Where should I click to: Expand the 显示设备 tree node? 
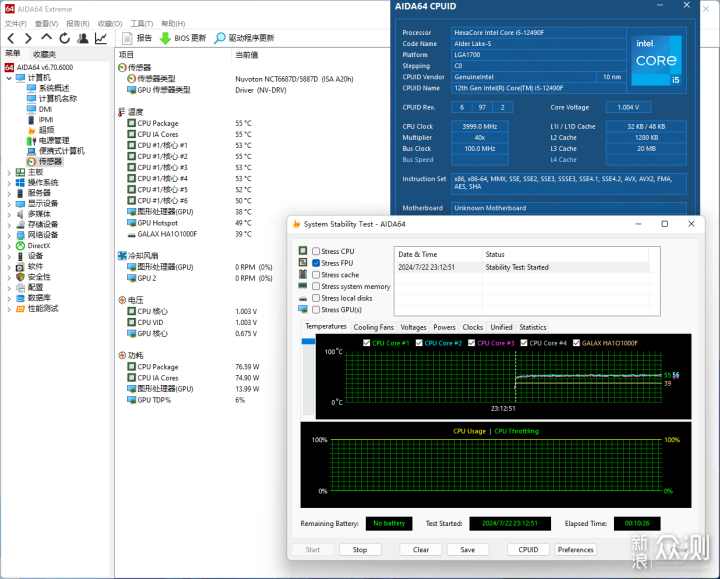[x=9, y=204]
